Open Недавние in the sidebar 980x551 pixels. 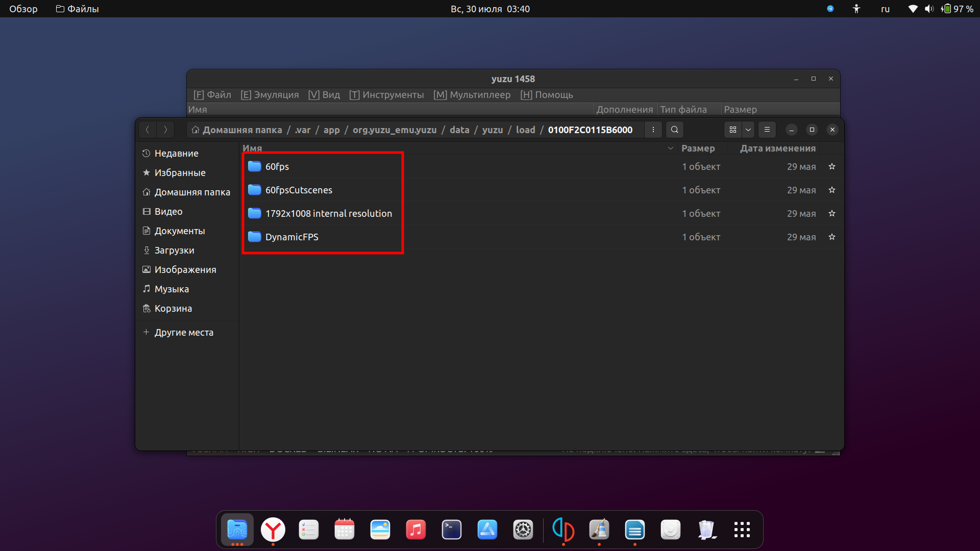coord(187,153)
